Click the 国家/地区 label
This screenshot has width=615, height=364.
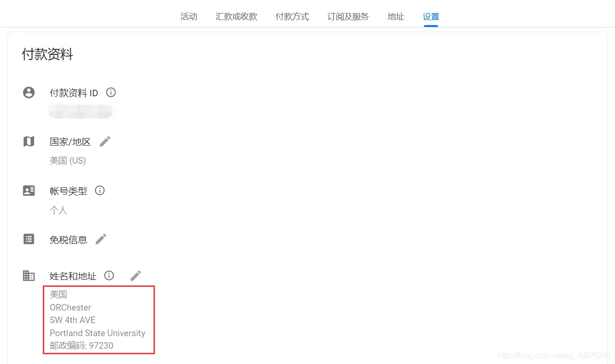click(x=70, y=142)
